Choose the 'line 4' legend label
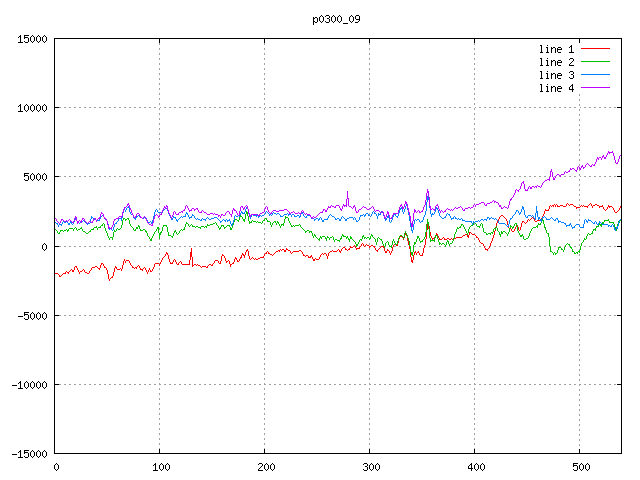The height and width of the screenshot is (480, 640). (x=557, y=88)
